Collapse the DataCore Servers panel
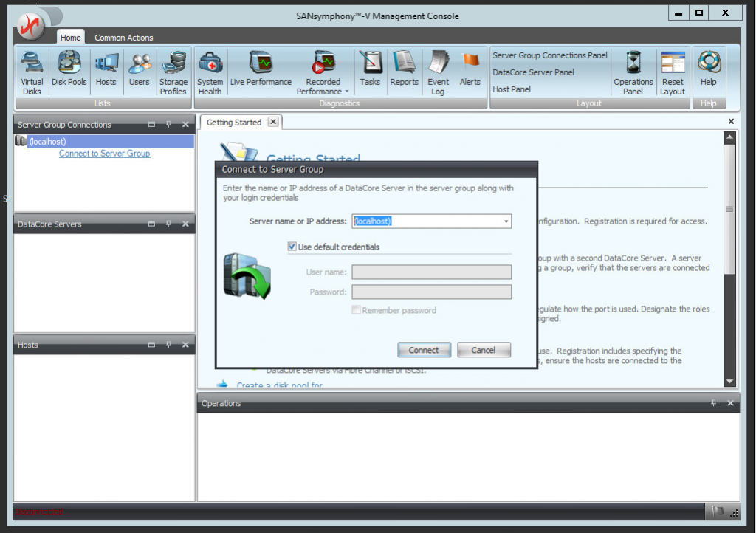The height and width of the screenshot is (533, 756). (x=151, y=224)
